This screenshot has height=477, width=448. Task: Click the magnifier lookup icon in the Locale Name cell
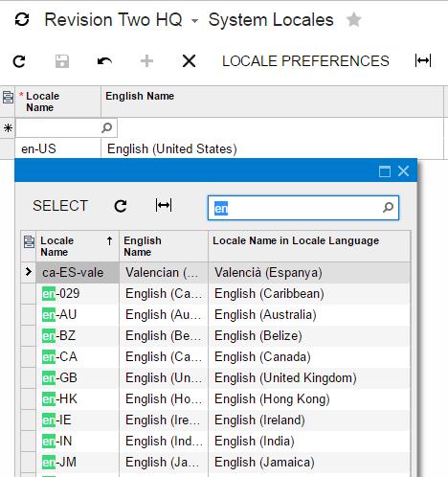click(x=106, y=128)
